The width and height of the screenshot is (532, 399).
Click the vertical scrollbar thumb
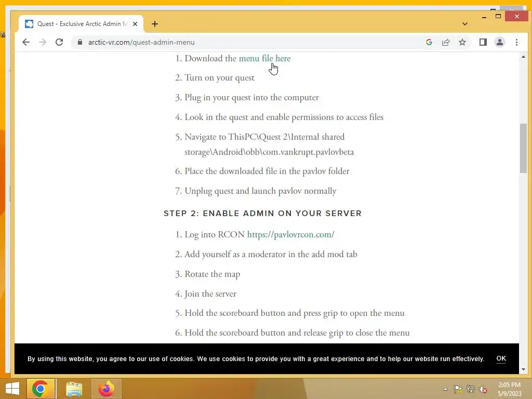coord(523,148)
